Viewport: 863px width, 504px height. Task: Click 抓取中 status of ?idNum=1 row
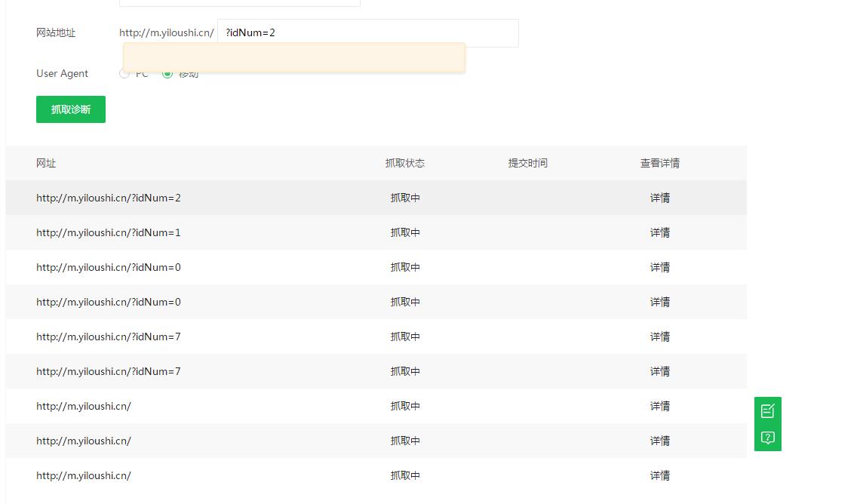click(x=405, y=232)
